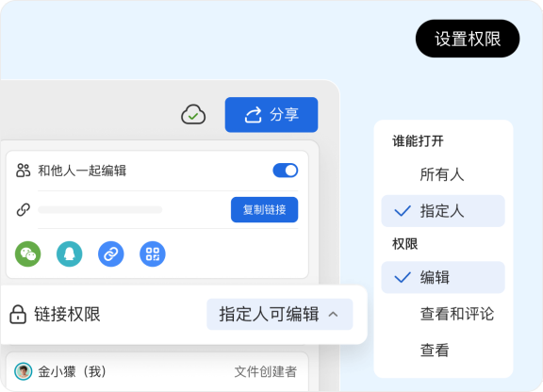Choose the 编辑 permission option
The height and width of the screenshot is (392, 543).
click(x=443, y=277)
